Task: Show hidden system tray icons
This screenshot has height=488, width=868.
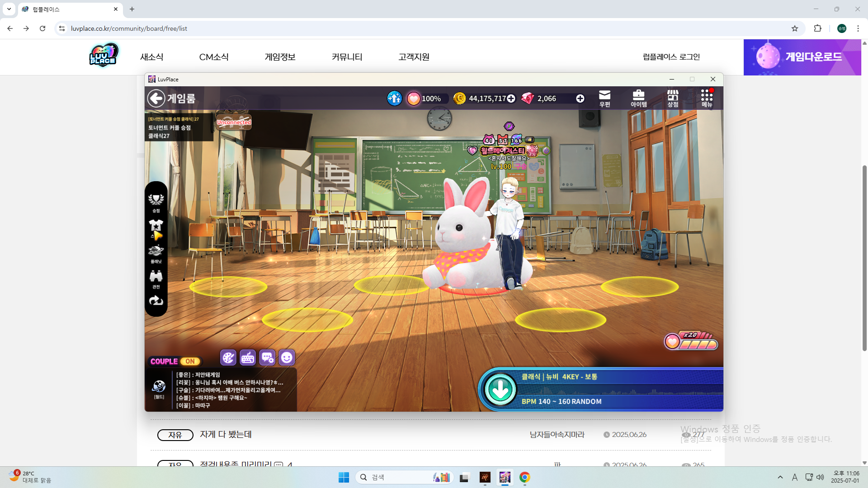Action: coord(780,477)
